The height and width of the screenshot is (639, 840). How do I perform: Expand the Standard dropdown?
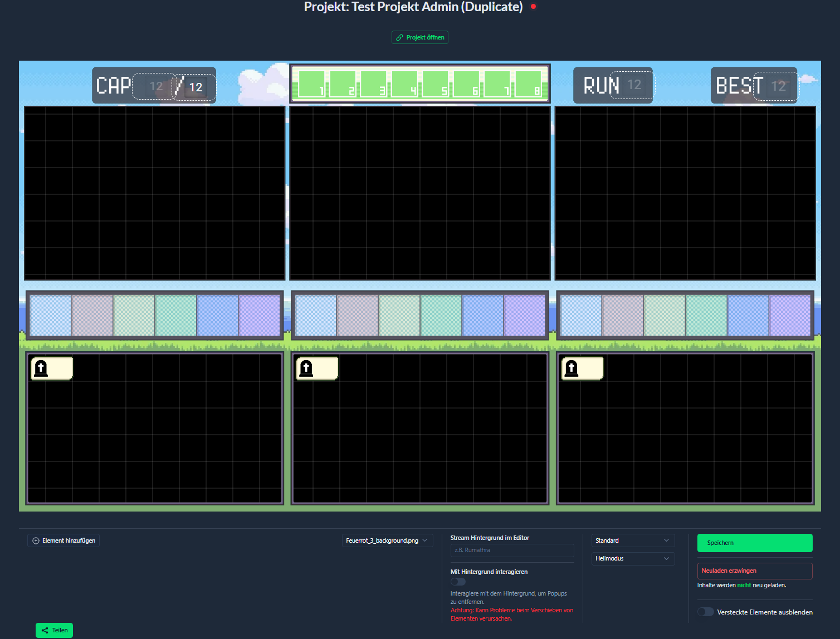pyautogui.click(x=633, y=540)
